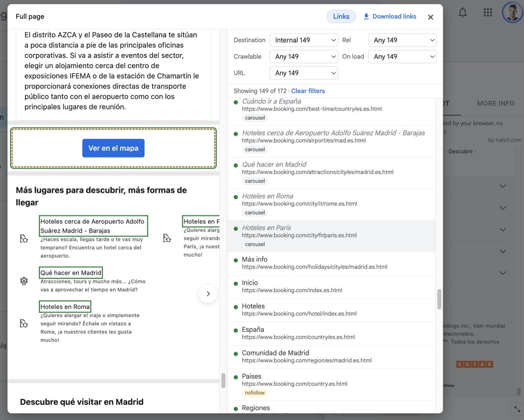The width and height of the screenshot is (524, 420).
Task: Click the expand icon at bottom right corner
Action: (517, 409)
